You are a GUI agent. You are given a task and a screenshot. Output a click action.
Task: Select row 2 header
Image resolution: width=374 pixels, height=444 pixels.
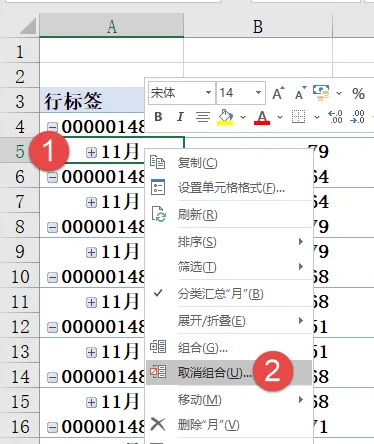point(20,76)
